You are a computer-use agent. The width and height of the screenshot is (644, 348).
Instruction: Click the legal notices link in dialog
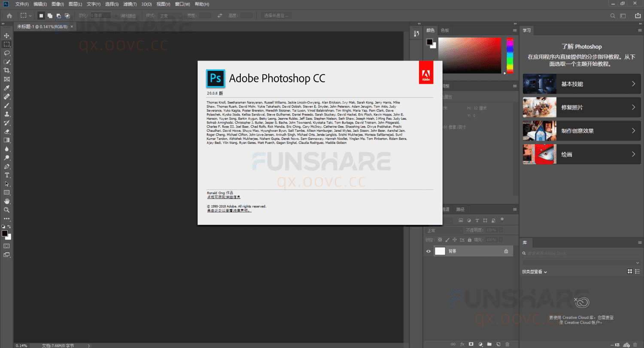(229, 211)
